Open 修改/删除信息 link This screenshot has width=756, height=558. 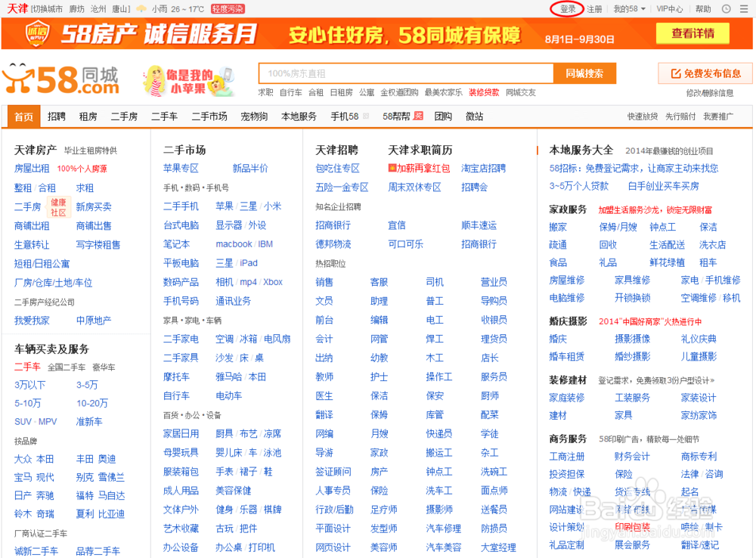[710, 92]
